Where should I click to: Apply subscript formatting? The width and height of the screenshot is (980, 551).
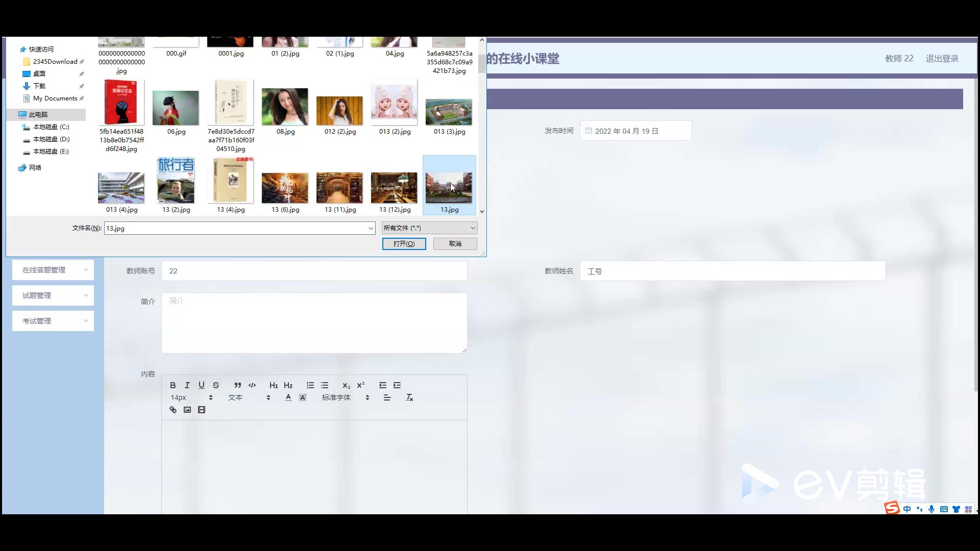pyautogui.click(x=346, y=385)
